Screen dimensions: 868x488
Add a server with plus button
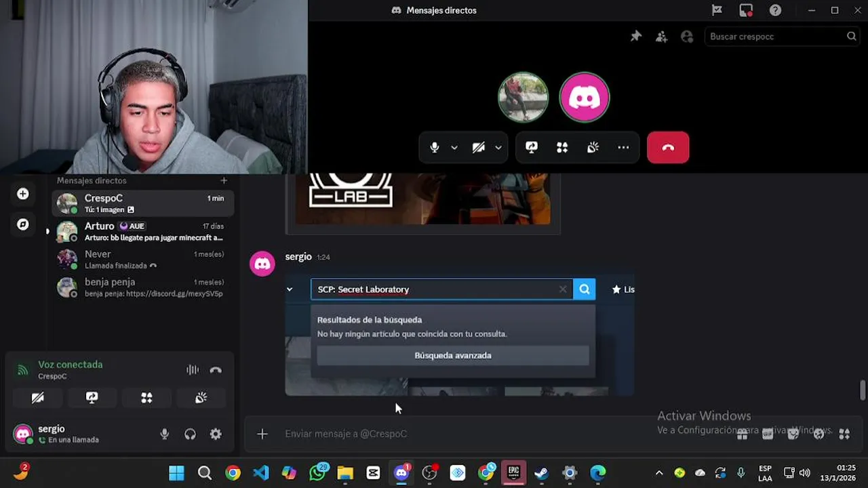pyautogui.click(x=23, y=194)
